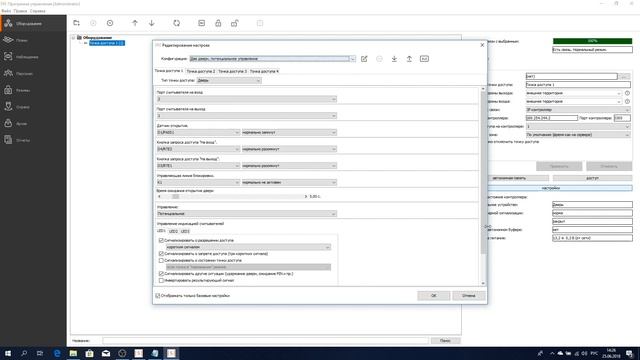The image size is (640, 360).
Task: Click the open padlock toolbar icon
Action: pyautogui.click(x=235, y=23)
